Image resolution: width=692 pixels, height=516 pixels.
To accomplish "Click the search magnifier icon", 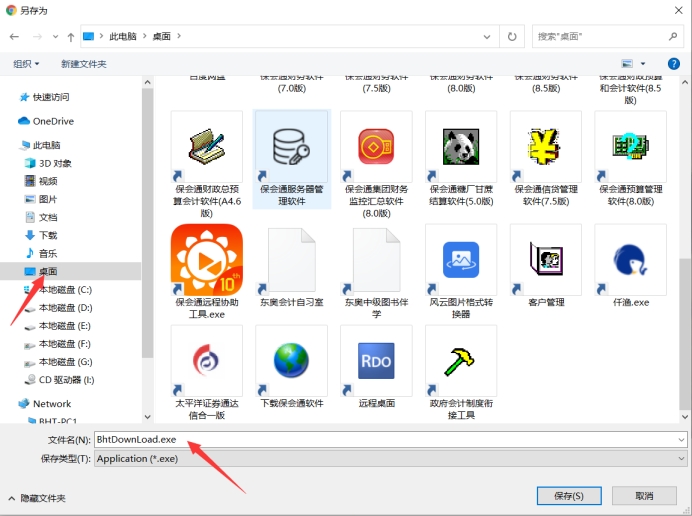I will point(673,36).
